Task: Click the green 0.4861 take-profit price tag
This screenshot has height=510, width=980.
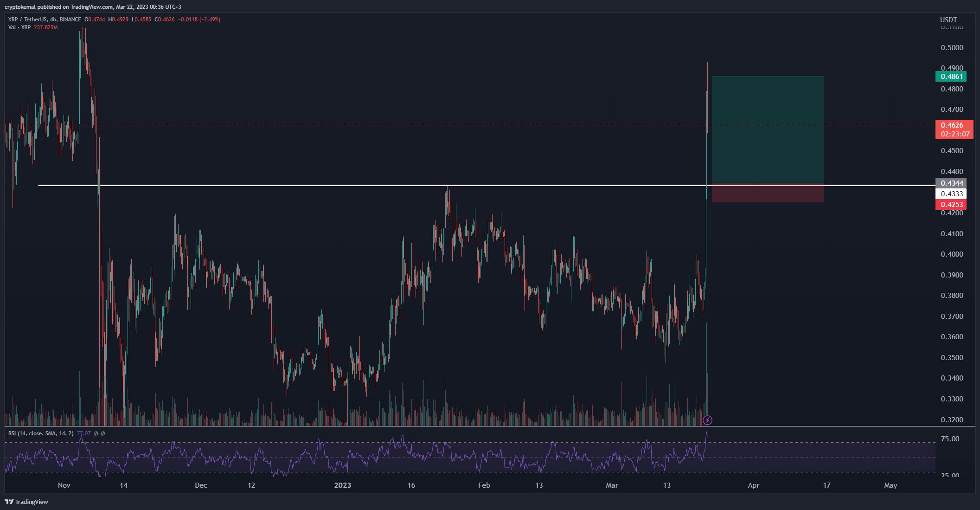Action: tap(951, 77)
